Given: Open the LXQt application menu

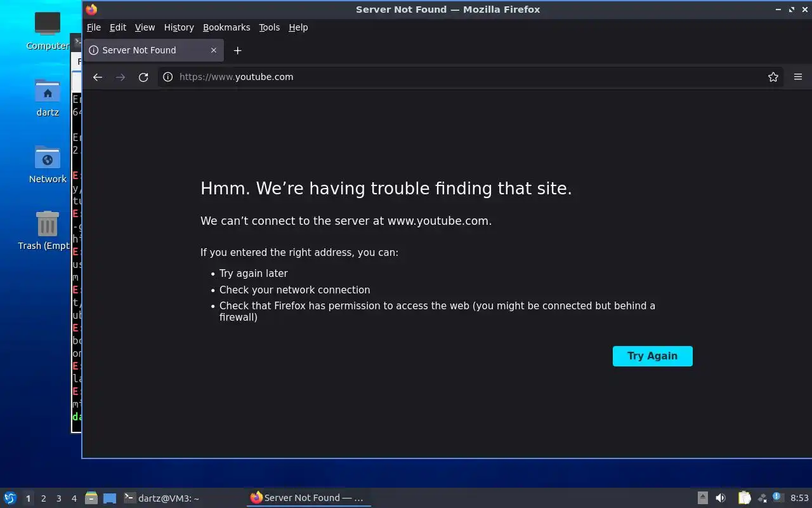Looking at the screenshot, I should [10, 498].
